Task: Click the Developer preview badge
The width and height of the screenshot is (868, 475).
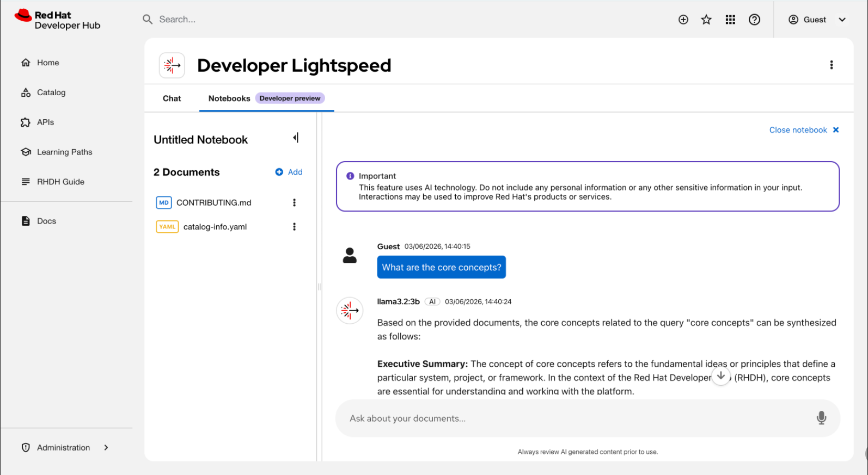Action: point(290,98)
